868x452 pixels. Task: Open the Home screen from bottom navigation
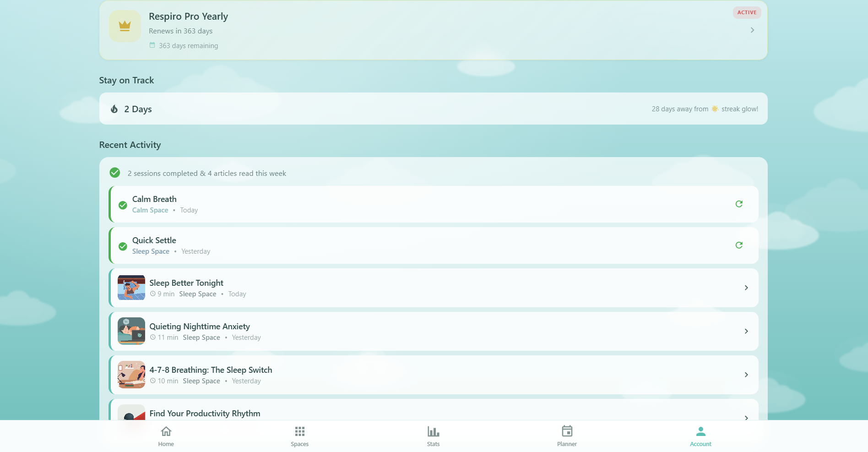pyautogui.click(x=166, y=435)
